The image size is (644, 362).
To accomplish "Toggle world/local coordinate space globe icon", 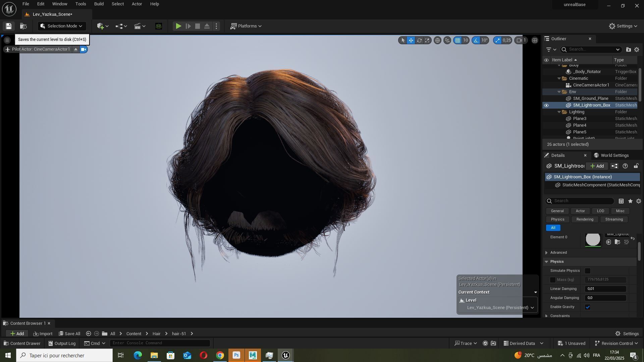I will click(x=437, y=41).
